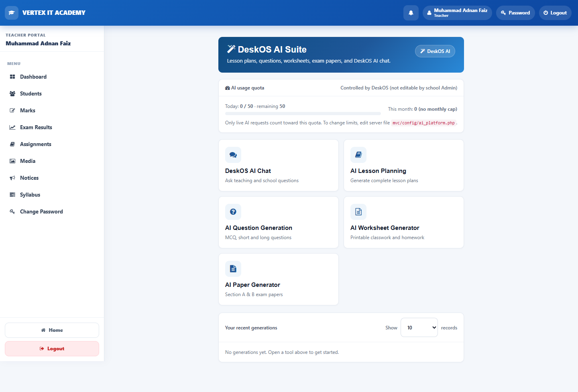Select Exam Results in the sidebar
Screen dimensions: 578x392
(52, 127)
